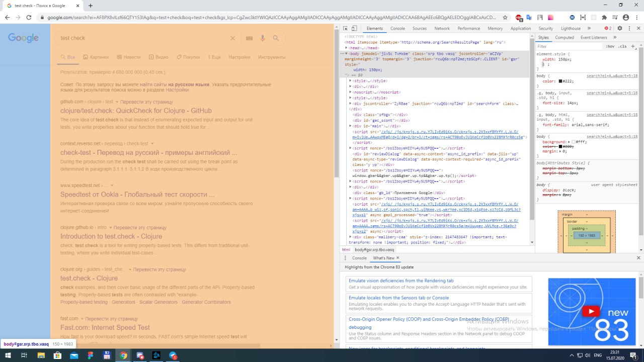Open DevTools settings gear
This screenshot has height=362, width=644.
pyautogui.click(x=620, y=29)
